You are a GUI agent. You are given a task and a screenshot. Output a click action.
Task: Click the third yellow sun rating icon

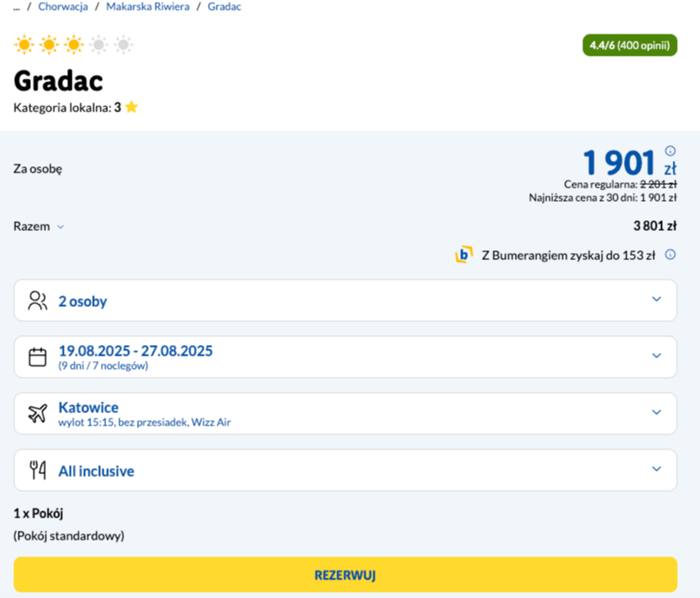[73, 44]
